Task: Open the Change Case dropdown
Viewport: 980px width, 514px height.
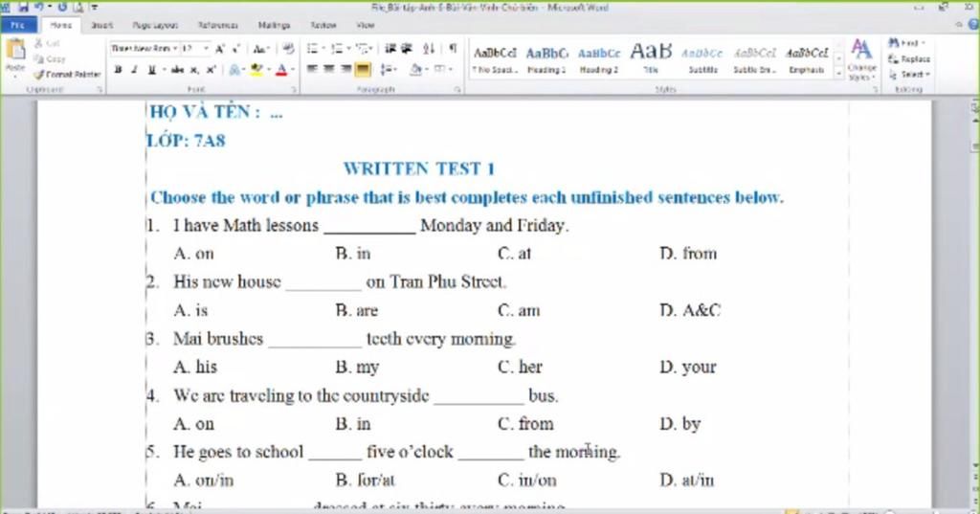Action: point(260,49)
